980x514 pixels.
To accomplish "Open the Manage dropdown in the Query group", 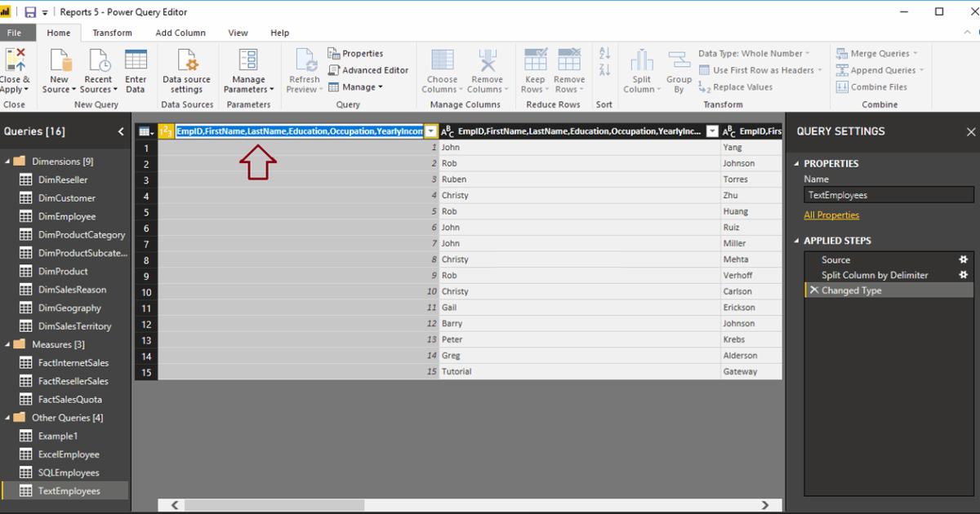I will pyautogui.click(x=355, y=87).
